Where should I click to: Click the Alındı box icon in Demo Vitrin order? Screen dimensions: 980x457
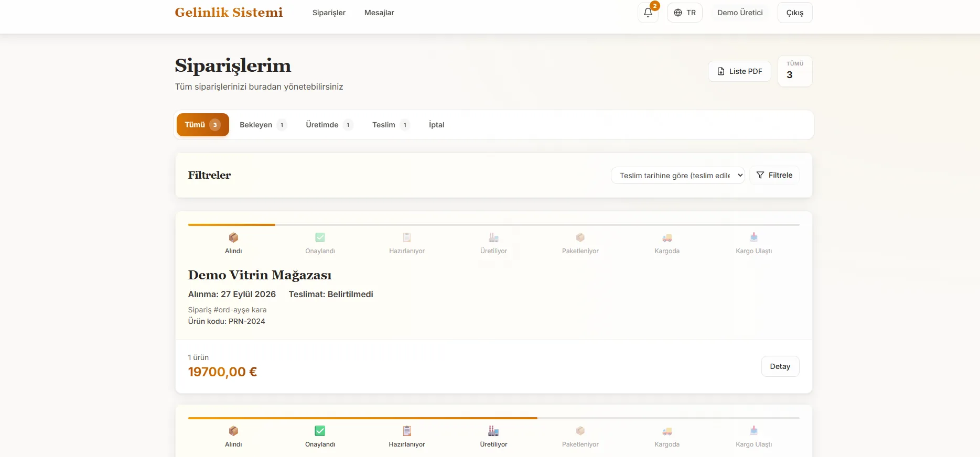(233, 237)
